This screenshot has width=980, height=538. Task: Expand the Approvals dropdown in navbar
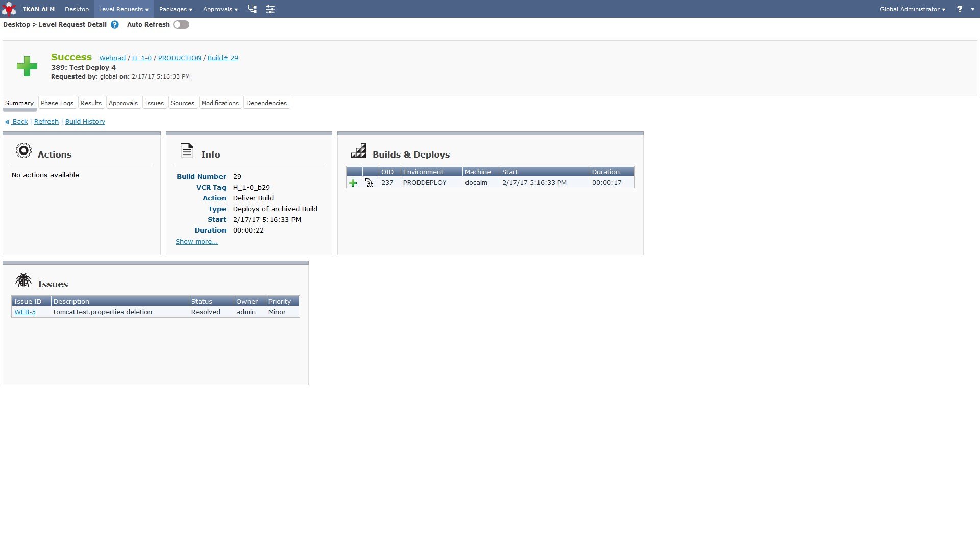(220, 9)
